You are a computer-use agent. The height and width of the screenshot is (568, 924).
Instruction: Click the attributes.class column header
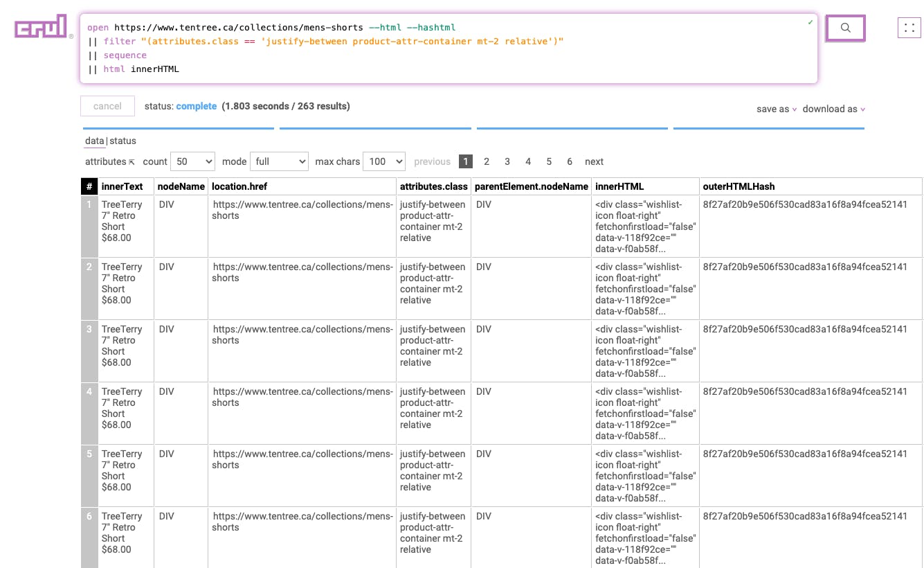tap(434, 186)
